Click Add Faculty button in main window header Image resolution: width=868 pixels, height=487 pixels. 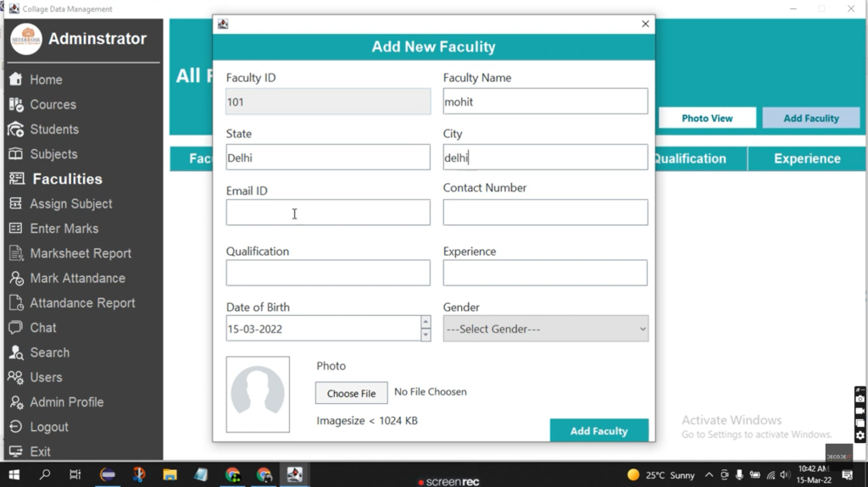pos(811,118)
